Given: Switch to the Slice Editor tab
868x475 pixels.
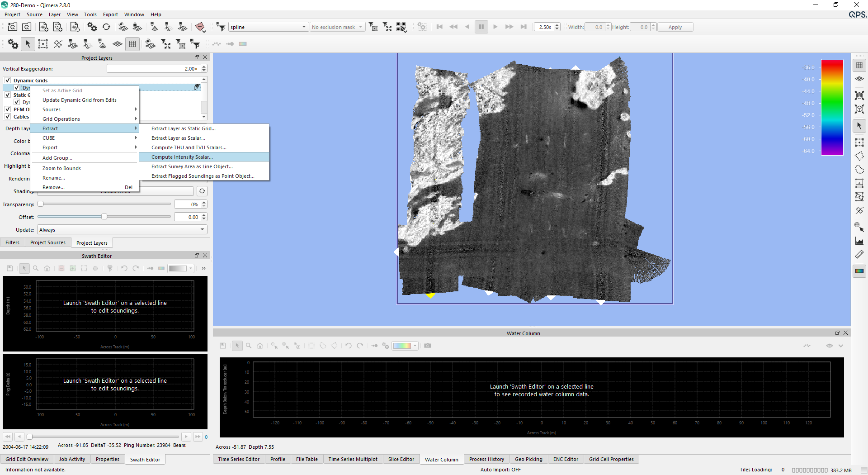Looking at the screenshot, I should point(401,459).
